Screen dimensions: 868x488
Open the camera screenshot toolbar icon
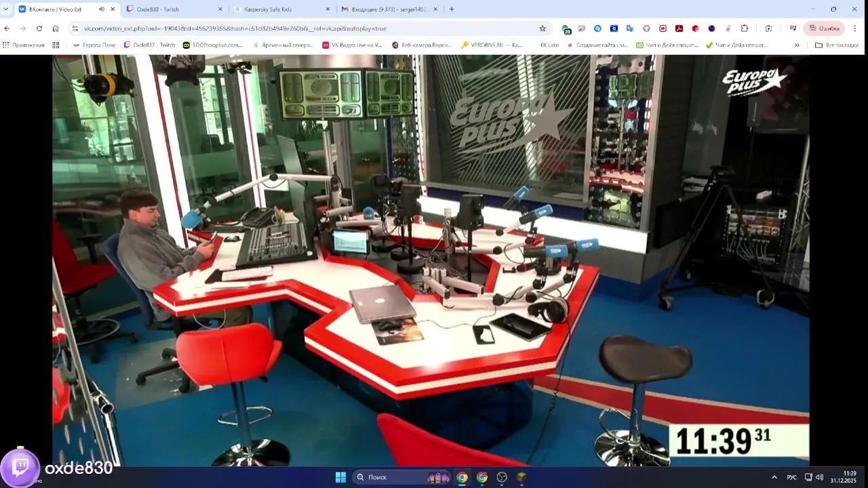(x=768, y=28)
